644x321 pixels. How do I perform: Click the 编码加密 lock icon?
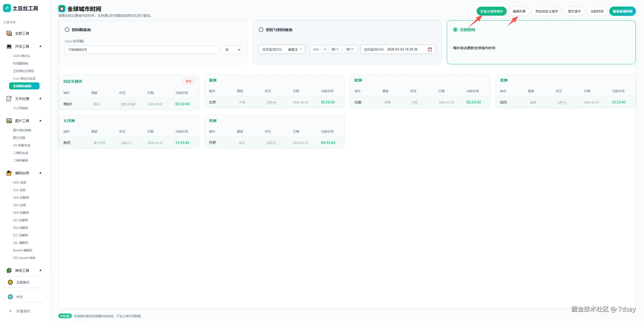[x=9, y=173]
